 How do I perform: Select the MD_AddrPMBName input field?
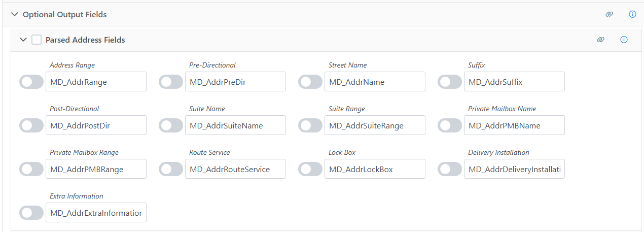pyautogui.click(x=514, y=125)
